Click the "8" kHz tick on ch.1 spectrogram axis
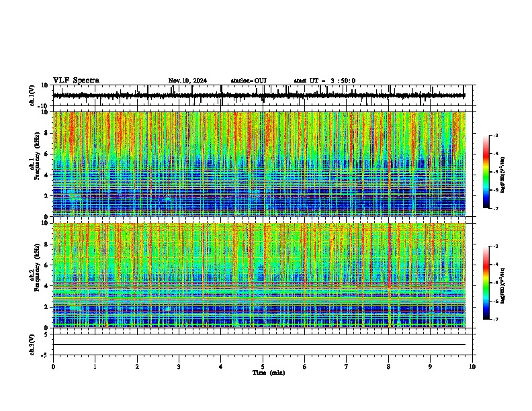Viewport: 532px width, 411px height. (x=46, y=133)
